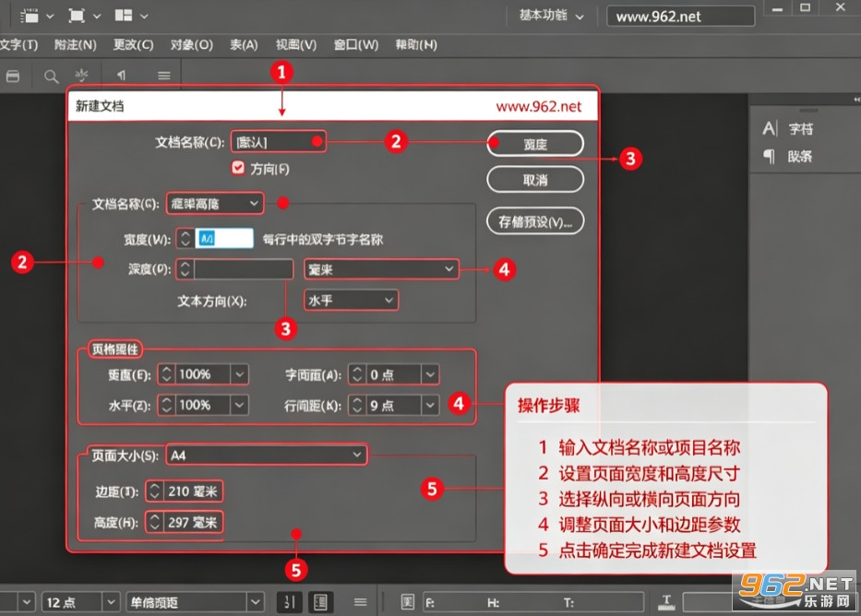861x616 pixels.
Task: Open the 附注(N) menu
Action: pos(76,45)
